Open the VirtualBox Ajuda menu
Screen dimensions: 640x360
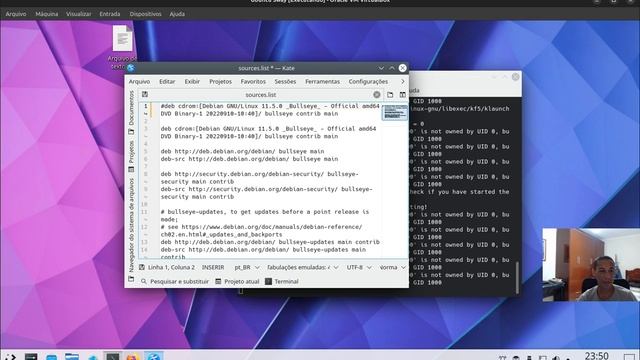(x=177, y=14)
